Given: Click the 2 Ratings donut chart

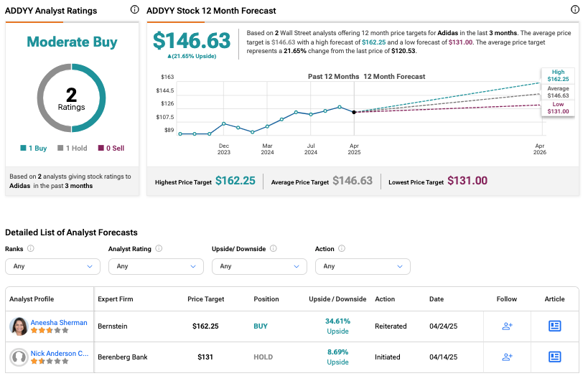Looking at the screenshot, I should point(71,98).
